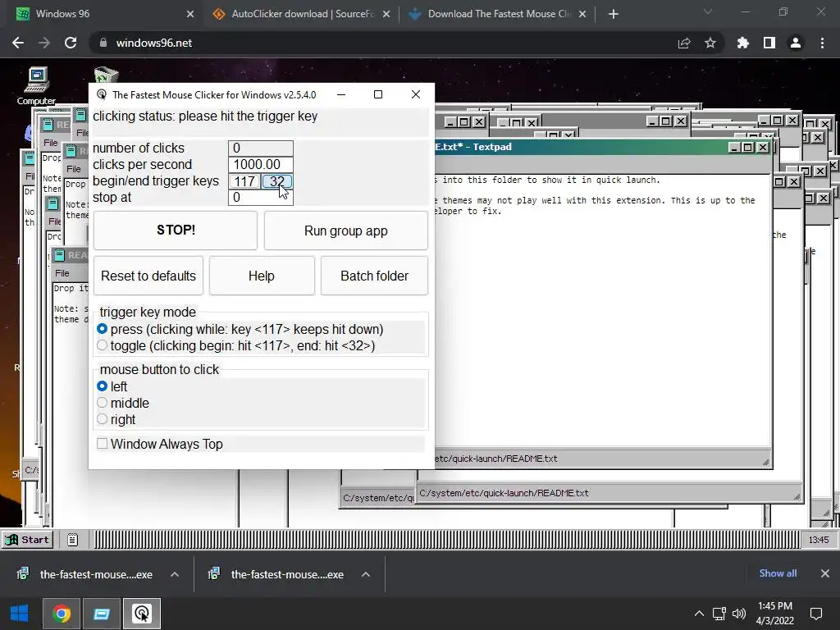840x630 pixels.
Task: Click the number of clicks field
Action: pyautogui.click(x=261, y=148)
